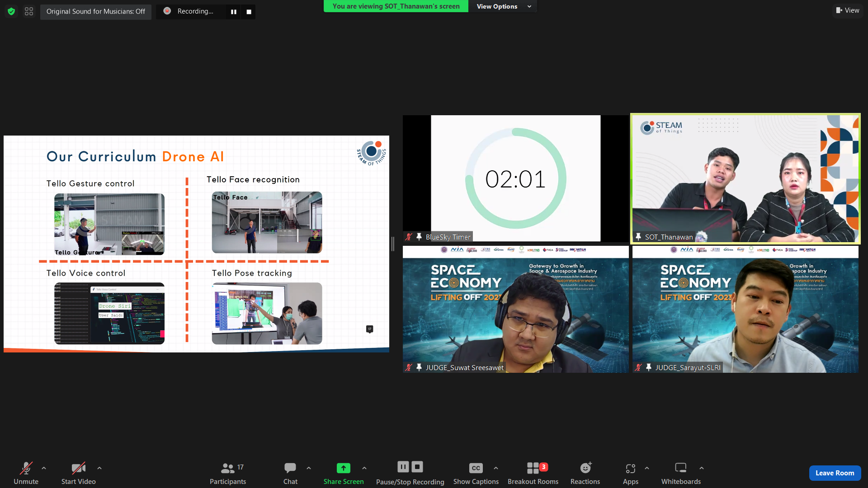Open the Apps panel
868x488 pixels.
click(631, 473)
